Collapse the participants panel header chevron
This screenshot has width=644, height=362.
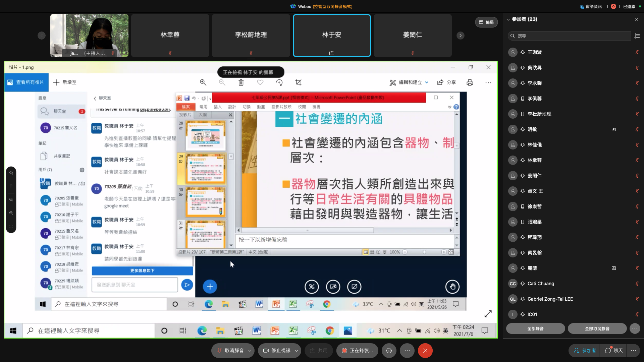click(508, 19)
